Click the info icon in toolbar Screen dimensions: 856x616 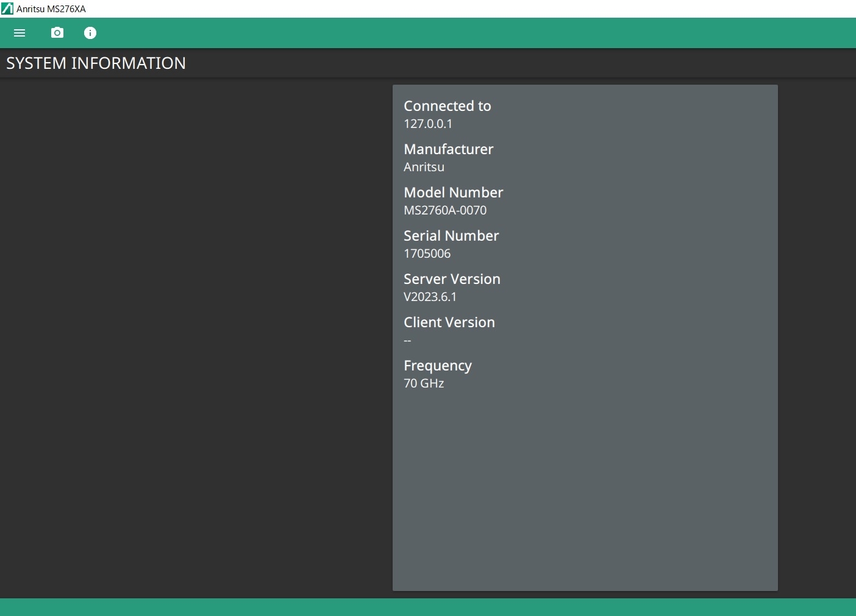coord(90,33)
